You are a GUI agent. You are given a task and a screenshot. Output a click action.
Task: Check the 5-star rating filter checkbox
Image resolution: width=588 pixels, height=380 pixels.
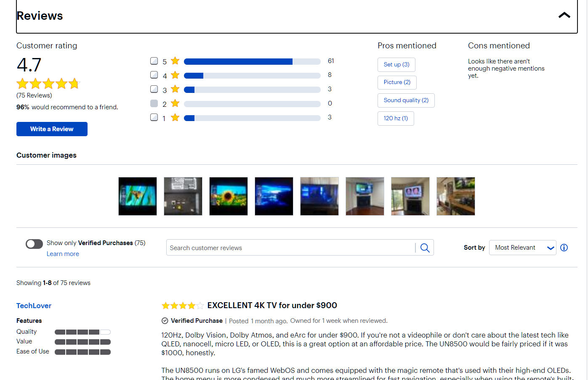coord(154,61)
